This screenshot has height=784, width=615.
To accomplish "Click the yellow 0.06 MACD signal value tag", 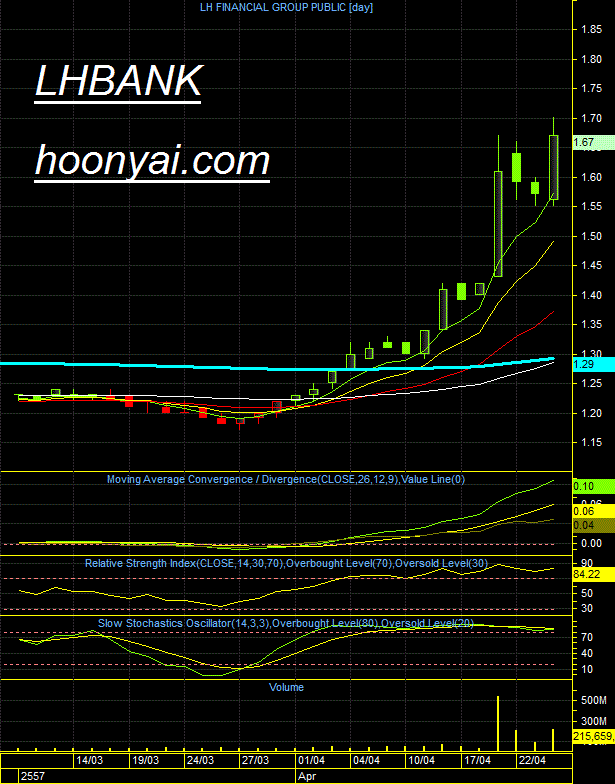I will click(594, 511).
